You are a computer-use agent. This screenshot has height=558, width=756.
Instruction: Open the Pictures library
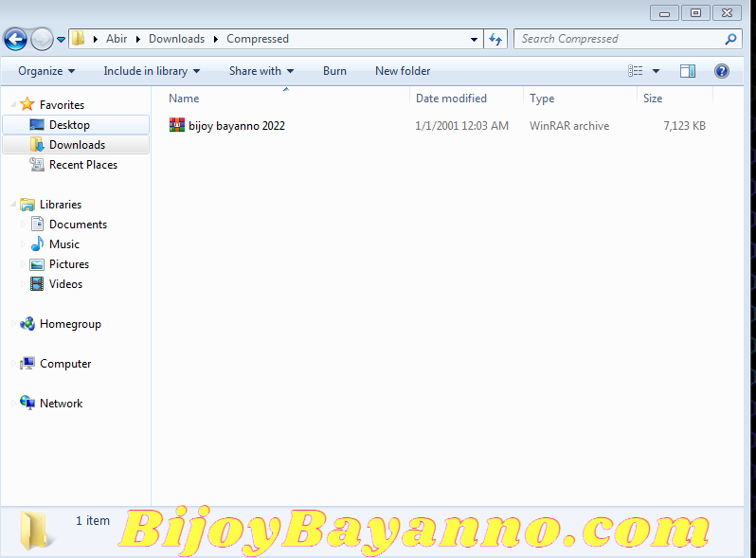[x=69, y=264]
